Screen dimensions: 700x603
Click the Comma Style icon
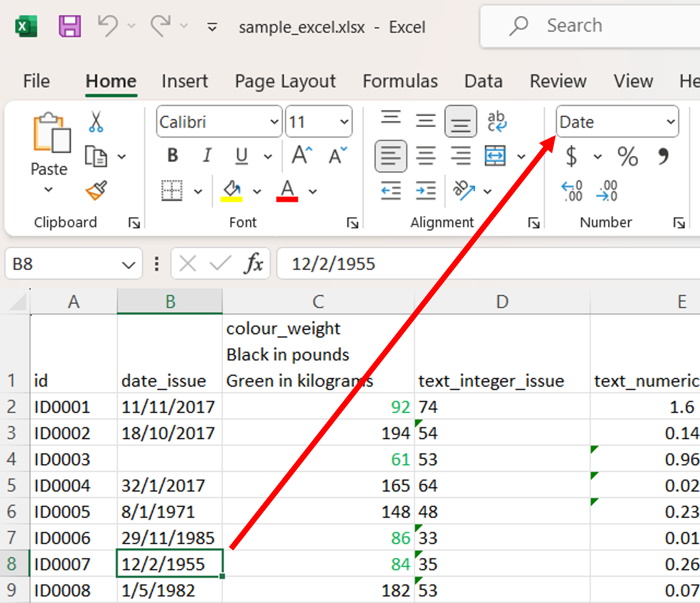pyautogui.click(x=664, y=157)
